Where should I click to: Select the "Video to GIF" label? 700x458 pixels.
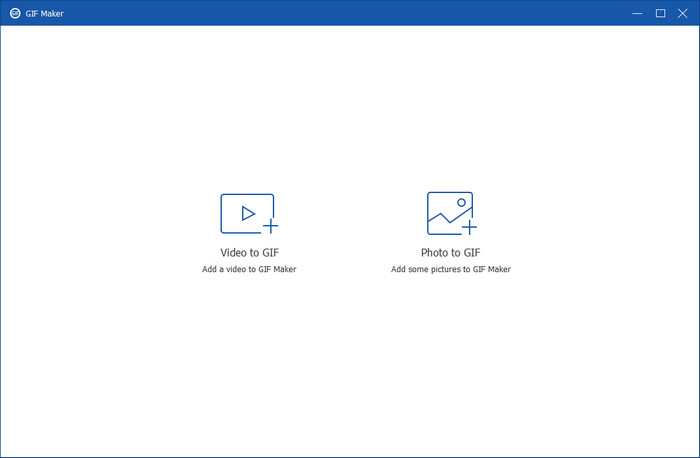click(249, 253)
